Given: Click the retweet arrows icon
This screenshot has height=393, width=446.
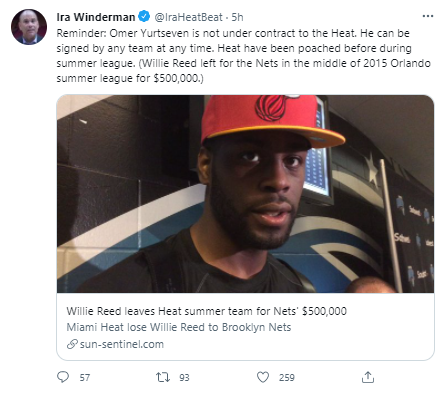Looking at the screenshot, I should (x=163, y=377).
